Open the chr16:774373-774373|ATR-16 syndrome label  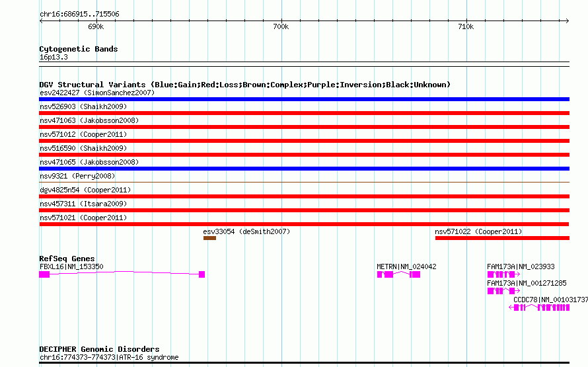tap(109, 357)
